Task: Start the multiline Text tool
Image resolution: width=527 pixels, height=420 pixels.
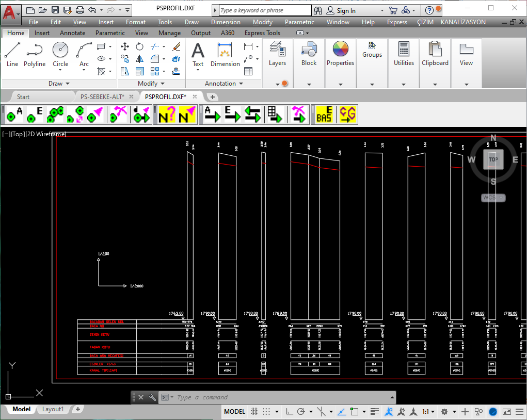Action: click(x=198, y=54)
